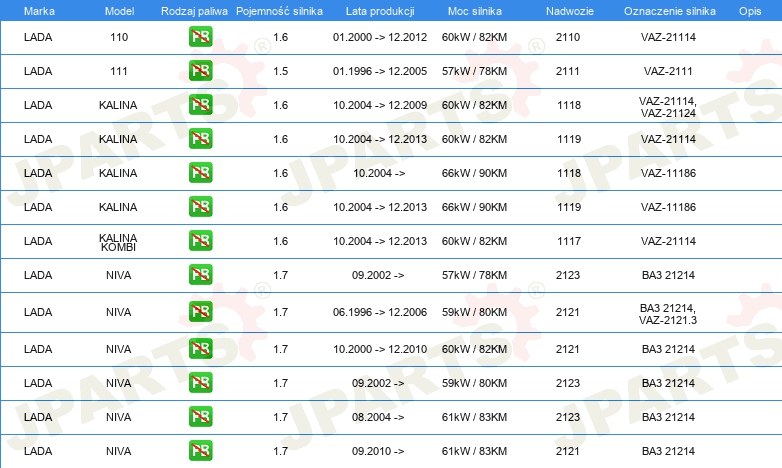The width and height of the screenshot is (782, 468).
Task: Click production date 09.2010 ->
Action: (x=378, y=451)
